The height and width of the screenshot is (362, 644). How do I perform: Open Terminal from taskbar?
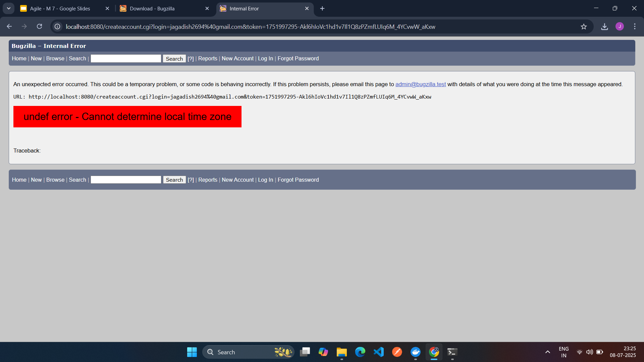(x=452, y=352)
